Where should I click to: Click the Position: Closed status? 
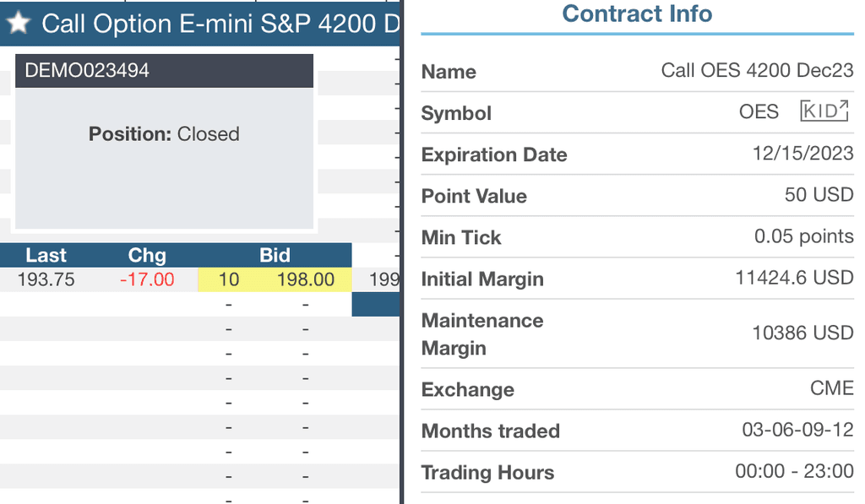coord(164,133)
